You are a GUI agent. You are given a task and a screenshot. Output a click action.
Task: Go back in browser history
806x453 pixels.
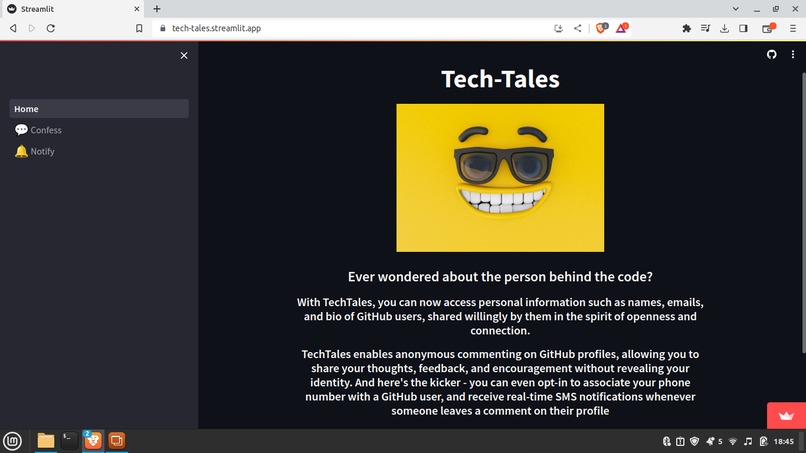click(x=13, y=28)
